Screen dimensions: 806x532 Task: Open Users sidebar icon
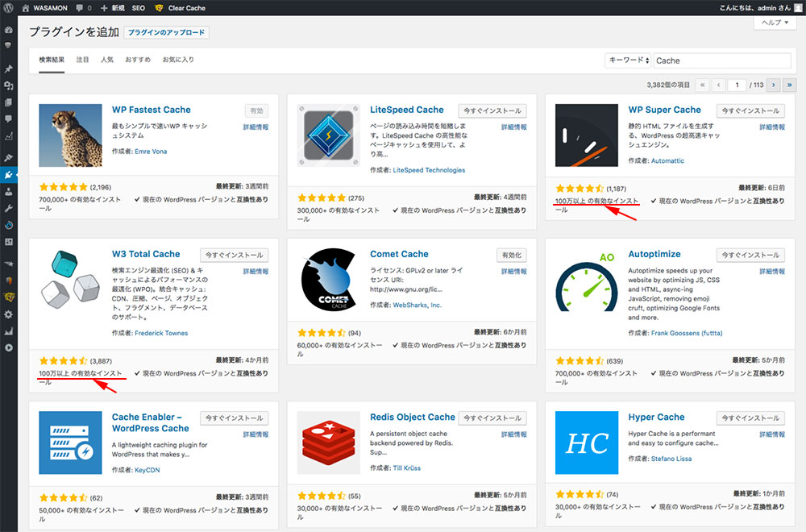click(x=8, y=192)
